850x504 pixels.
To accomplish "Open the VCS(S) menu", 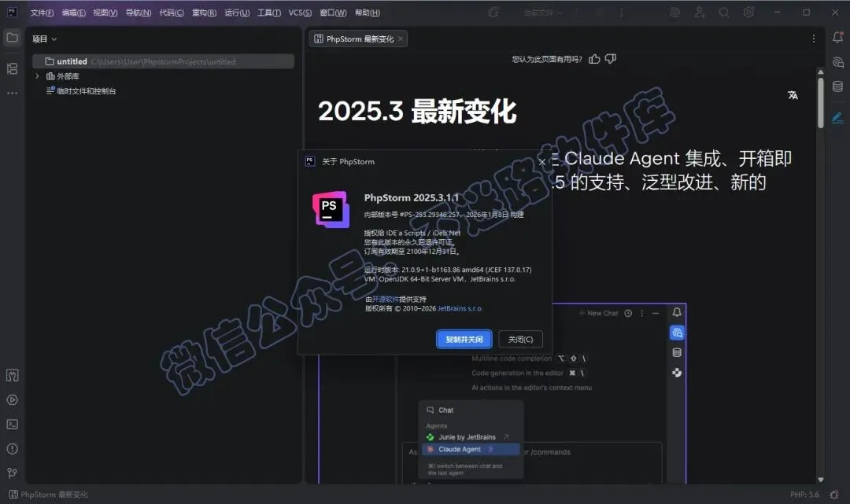I will point(300,13).
